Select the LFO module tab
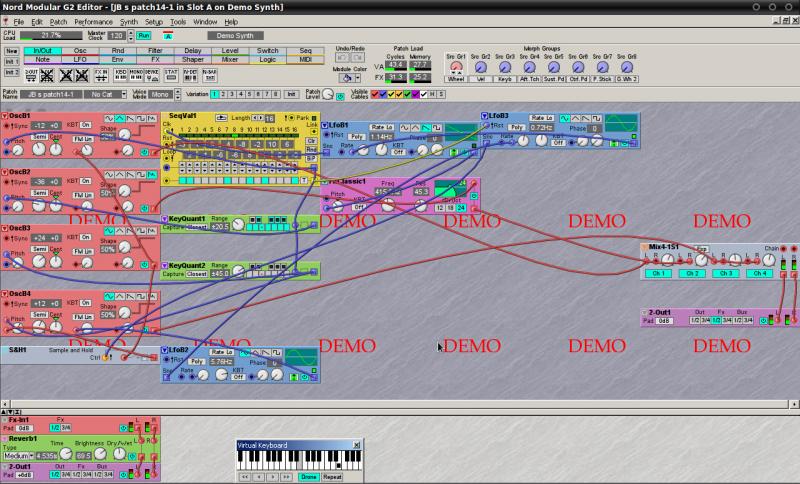This screenshot has width=800, height=484. [80, 60]
